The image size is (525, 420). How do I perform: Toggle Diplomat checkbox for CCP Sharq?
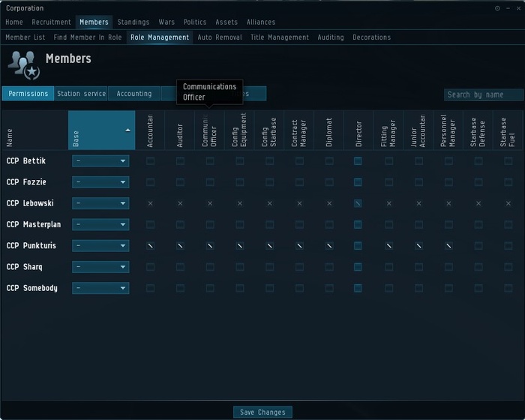click(x=329, y=267)
